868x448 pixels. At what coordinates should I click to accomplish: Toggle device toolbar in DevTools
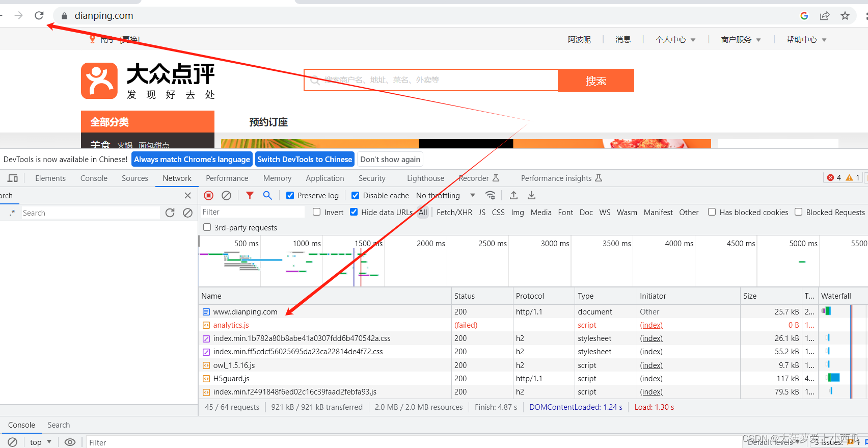coord(13,178)
